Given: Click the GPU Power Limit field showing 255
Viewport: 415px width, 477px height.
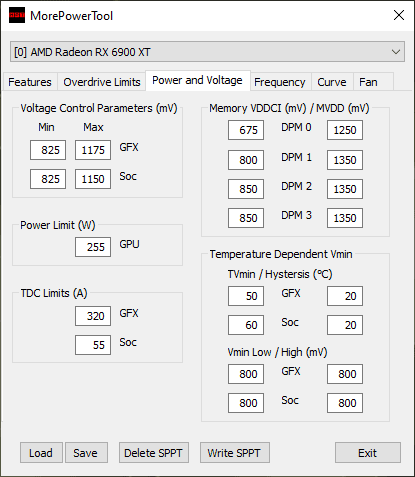Looking at the screenshot, I should point(93,247).
